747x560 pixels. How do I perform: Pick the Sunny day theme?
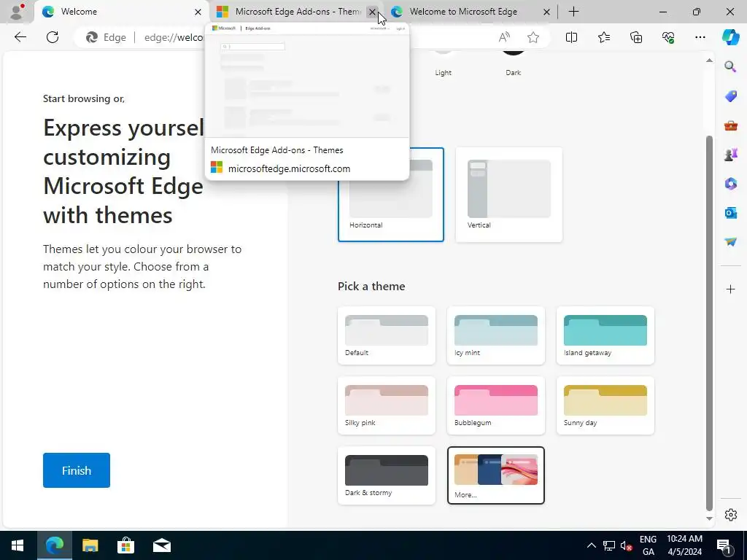tap(605, 405)
